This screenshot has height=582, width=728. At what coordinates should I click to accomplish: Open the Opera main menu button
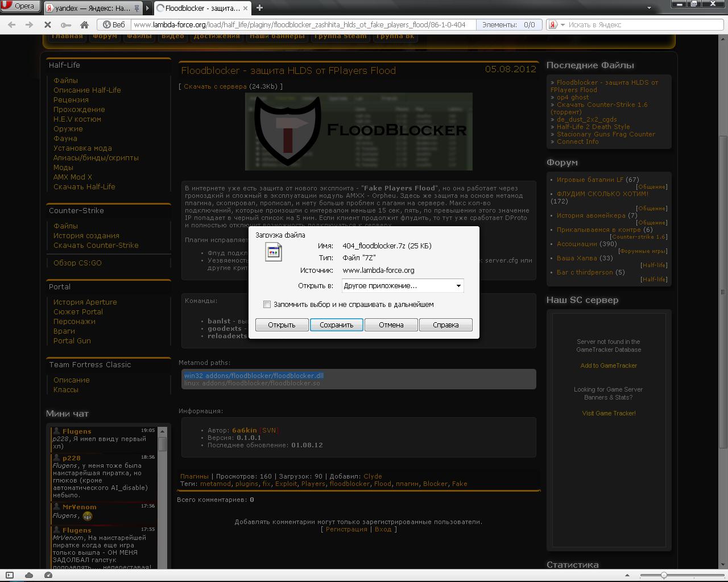click(20, 6)
